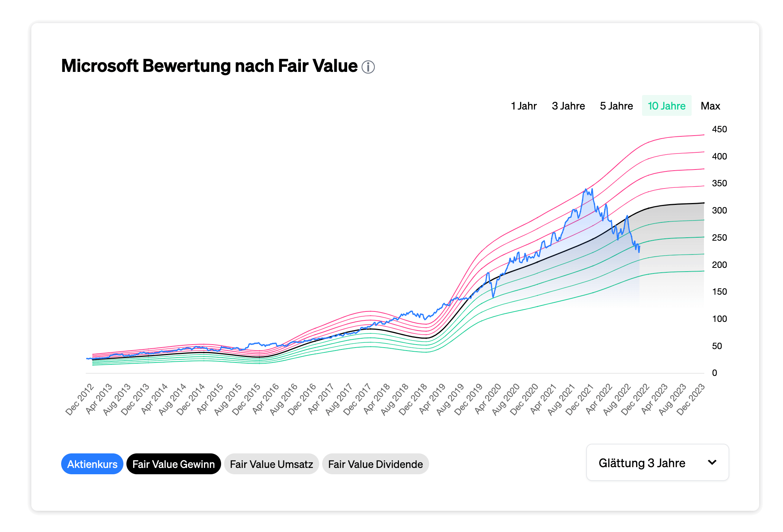Click the 50 y-axis label
The width and height of the screenshot is (783, 532).
click(717, 346)
